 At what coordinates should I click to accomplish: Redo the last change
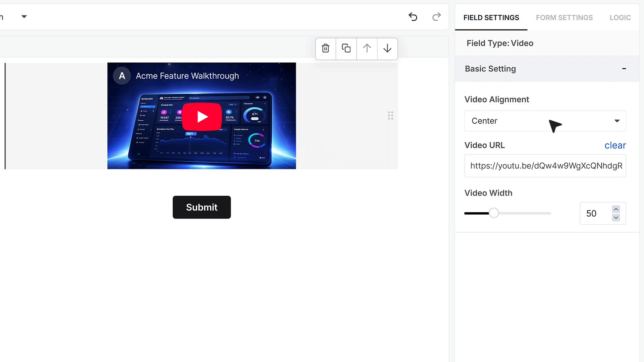pos(436,17)
